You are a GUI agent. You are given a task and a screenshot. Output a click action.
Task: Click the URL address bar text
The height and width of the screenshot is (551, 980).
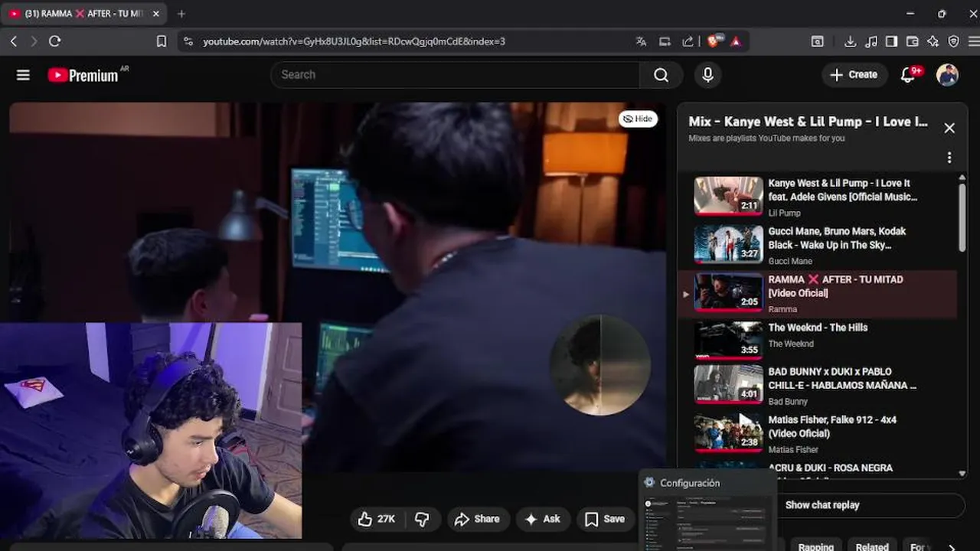coord(354,41)
